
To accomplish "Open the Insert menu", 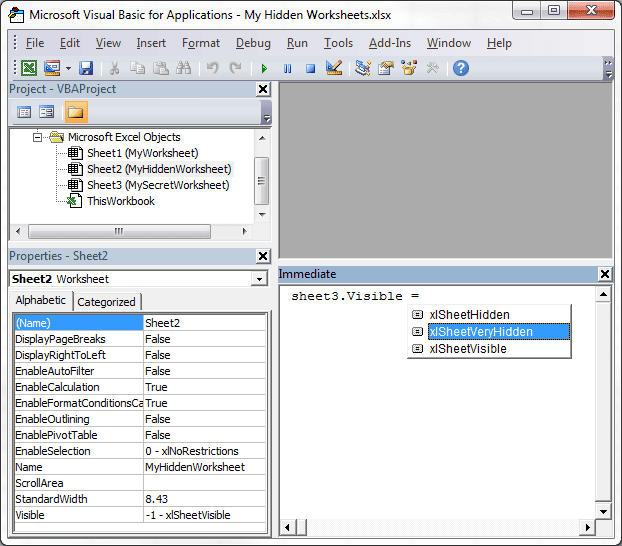I will (x=151, y=43).
